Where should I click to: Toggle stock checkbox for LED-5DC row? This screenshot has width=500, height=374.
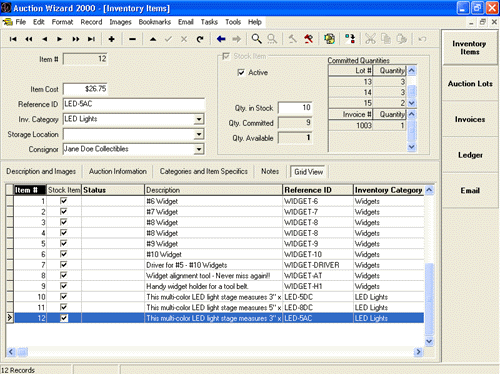click(x=64, y=297)
